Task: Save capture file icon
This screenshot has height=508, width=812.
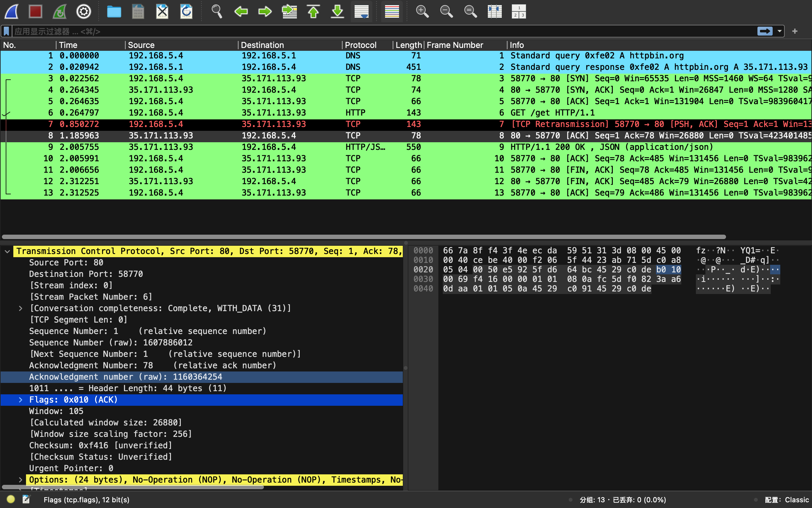Action: click(138, 11)
